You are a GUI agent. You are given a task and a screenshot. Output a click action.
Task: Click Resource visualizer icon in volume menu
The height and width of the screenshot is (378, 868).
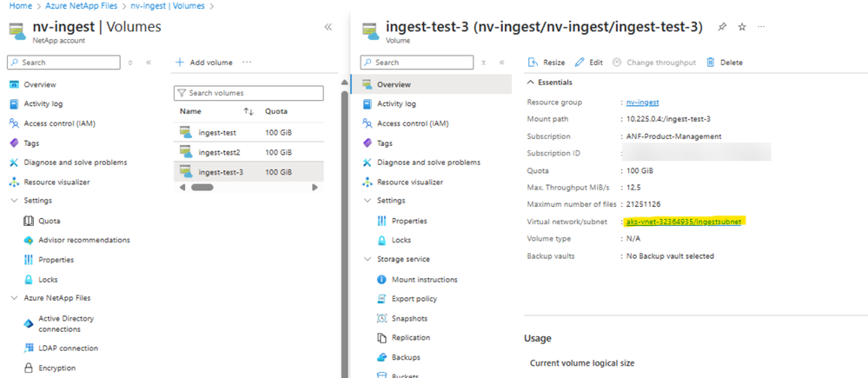pos(367,182)
